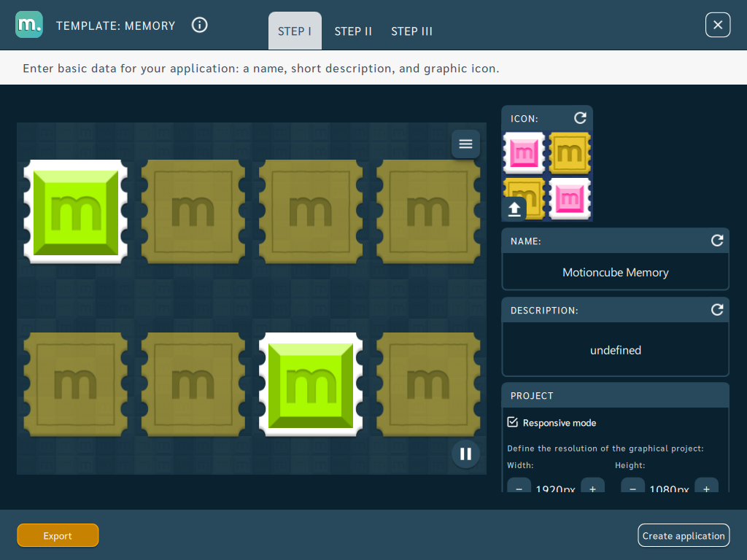
Task: Reset the description field to default
Action: (717, 310)
